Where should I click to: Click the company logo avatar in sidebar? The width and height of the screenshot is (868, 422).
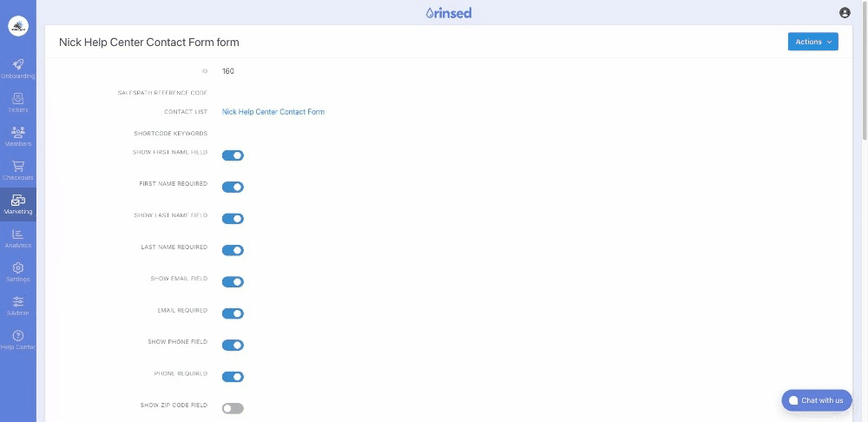pos(18,26)
